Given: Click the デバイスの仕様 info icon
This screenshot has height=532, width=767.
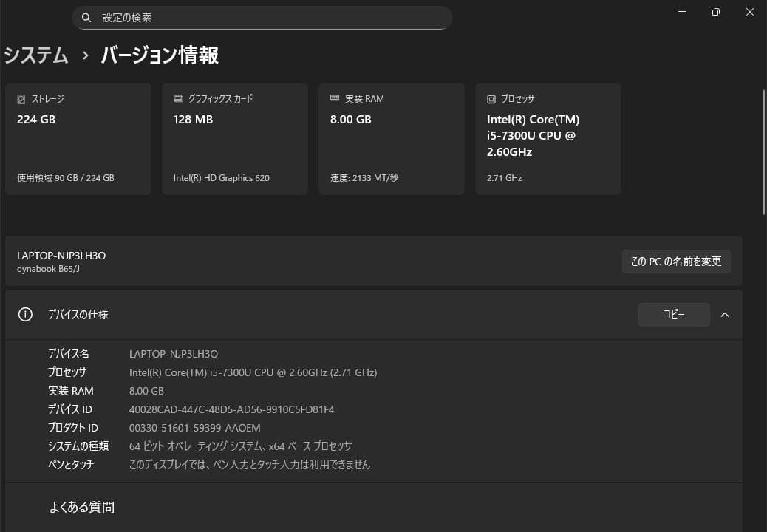Looking at the screenshot, I should coord(24,314).
